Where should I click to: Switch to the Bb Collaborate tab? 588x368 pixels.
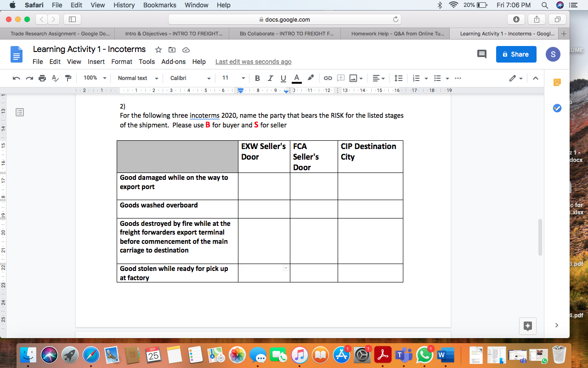coord(287,34)
